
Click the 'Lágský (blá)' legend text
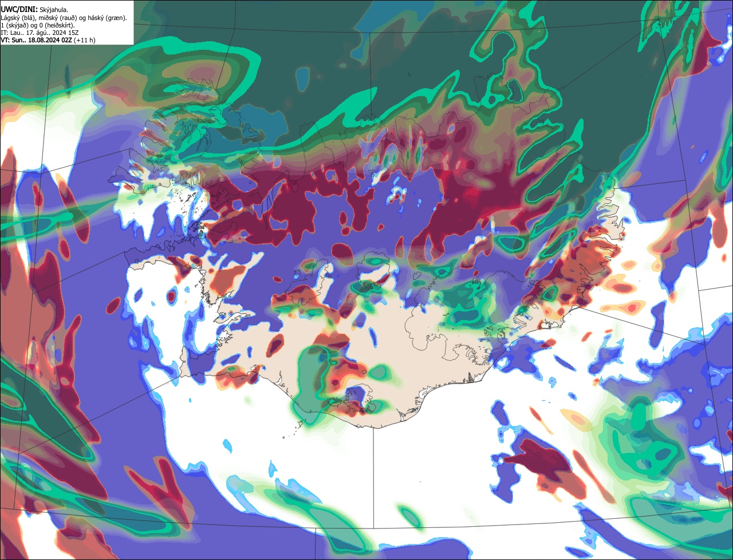pos(17,18)
